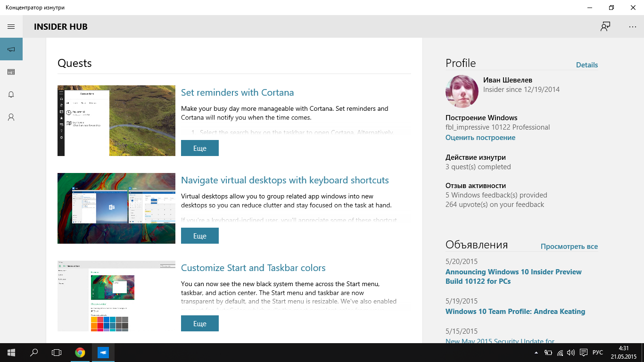Select the megaphone Quests sidebar icon

[x=11, y=49]
